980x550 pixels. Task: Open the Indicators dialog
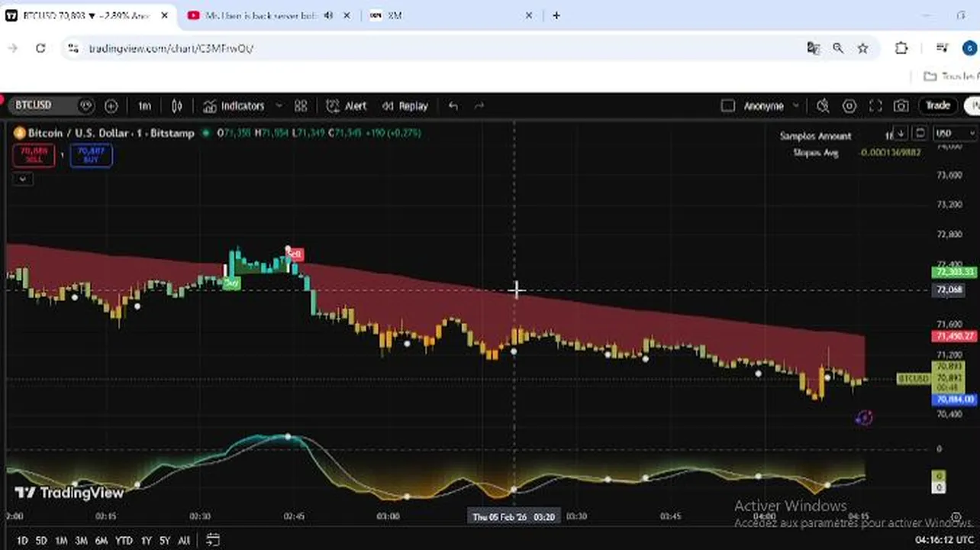tap(234, 105)
